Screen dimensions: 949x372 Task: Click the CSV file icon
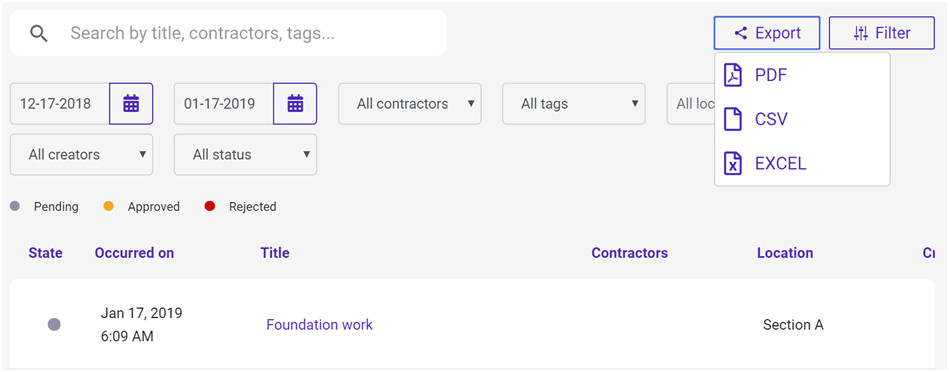[733, 119]
